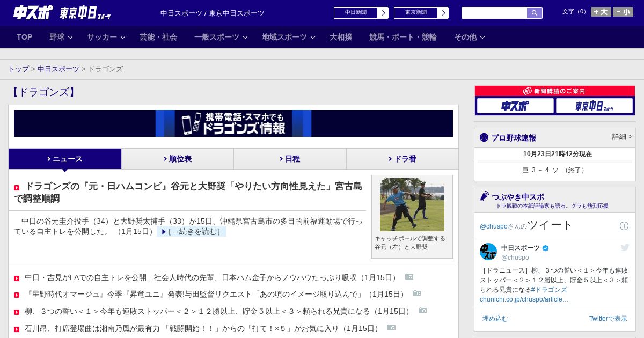Click Twitter info icon in widget
The image size is (644, 338).
[x=624, y=226]
